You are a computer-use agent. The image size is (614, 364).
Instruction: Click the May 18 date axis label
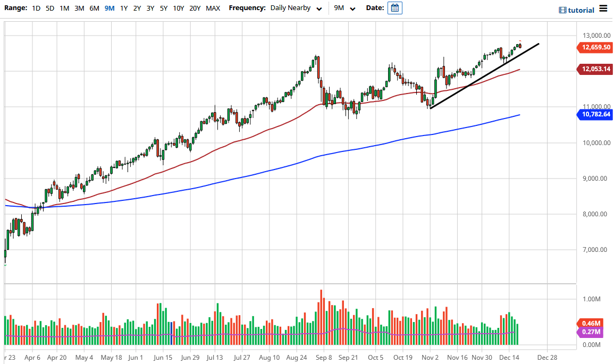(x=111, y=357)
